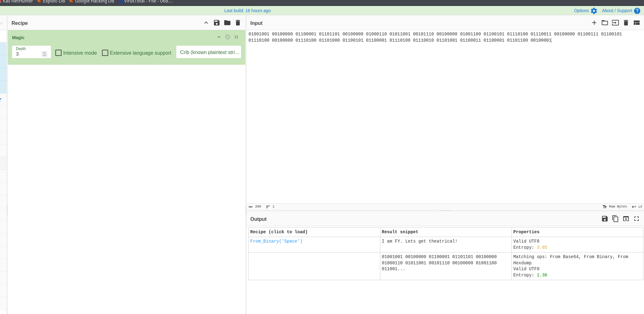
Task: Add a new input tab
Action: point(594,23)
